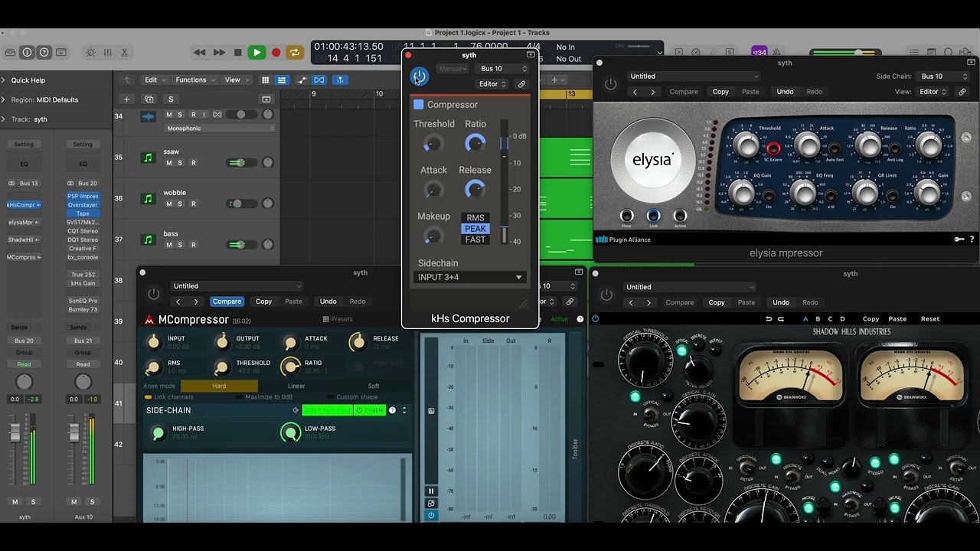Open Editor view menu in kHs Compressor window
The image size is (980, 551).
[x=492, y=84]
